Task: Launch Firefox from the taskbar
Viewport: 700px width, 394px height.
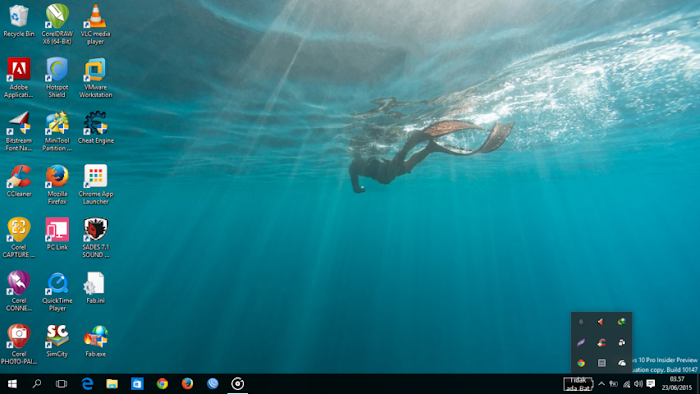Action: [187, 384]
